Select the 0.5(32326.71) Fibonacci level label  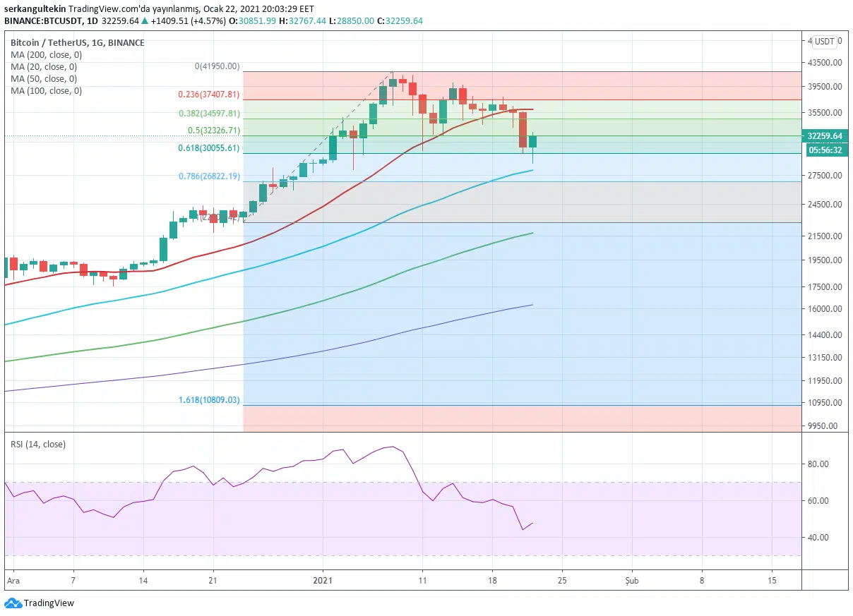pyautogui.click(x=213, y=131)
